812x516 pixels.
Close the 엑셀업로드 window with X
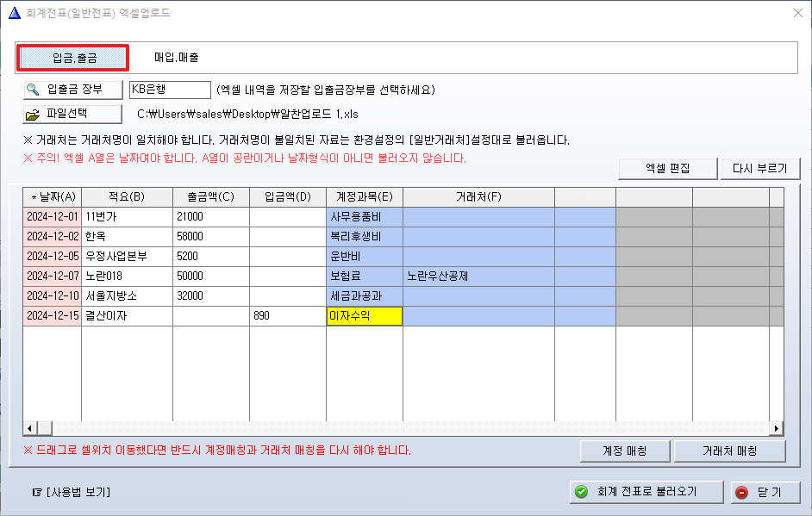coord(798,13)
